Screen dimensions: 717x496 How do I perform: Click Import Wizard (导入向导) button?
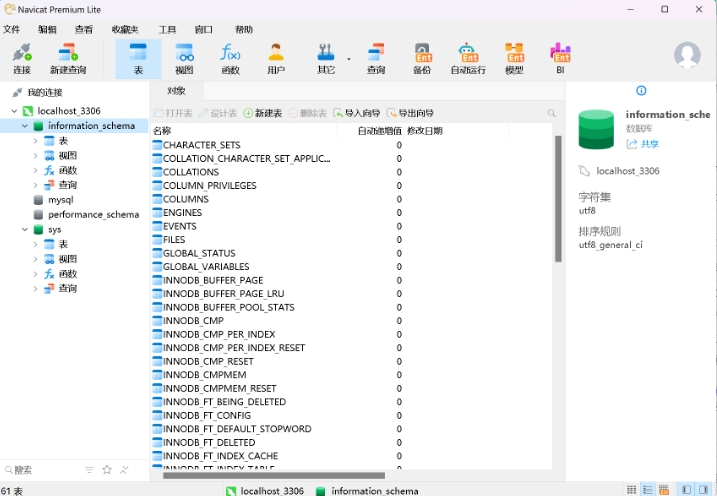point(357,113)
